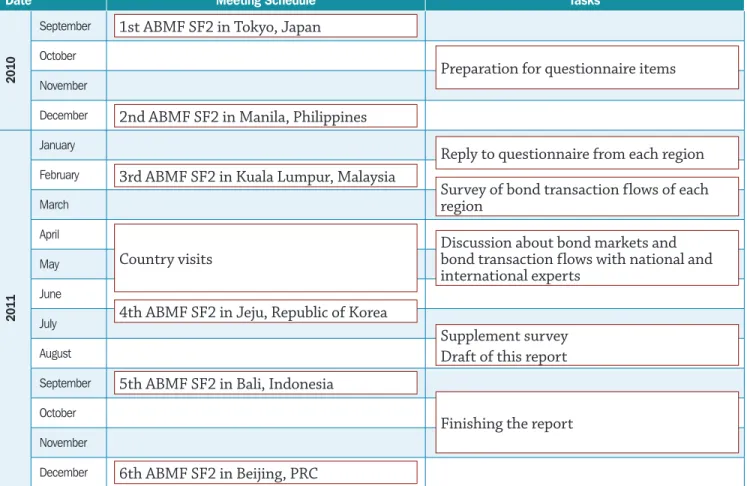Click the 2010 year label
The width and height of the screenshot is (747, 486).
(10, 70)
